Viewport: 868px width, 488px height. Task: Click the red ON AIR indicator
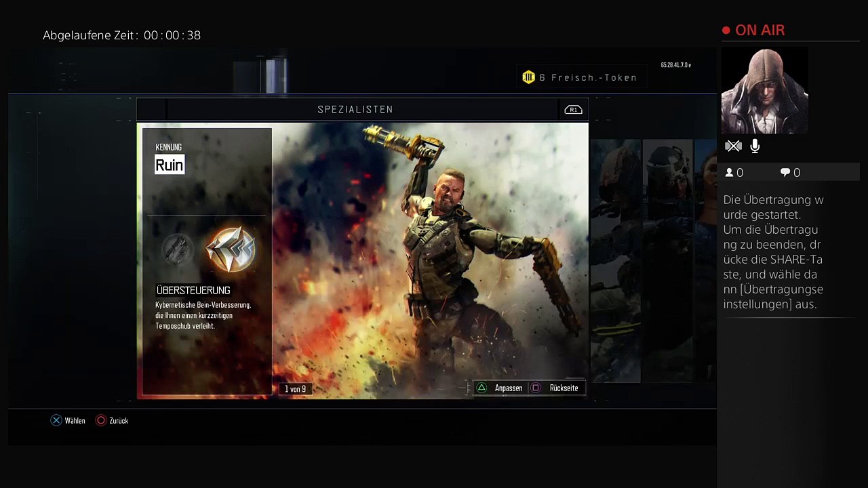click(753, 30)
